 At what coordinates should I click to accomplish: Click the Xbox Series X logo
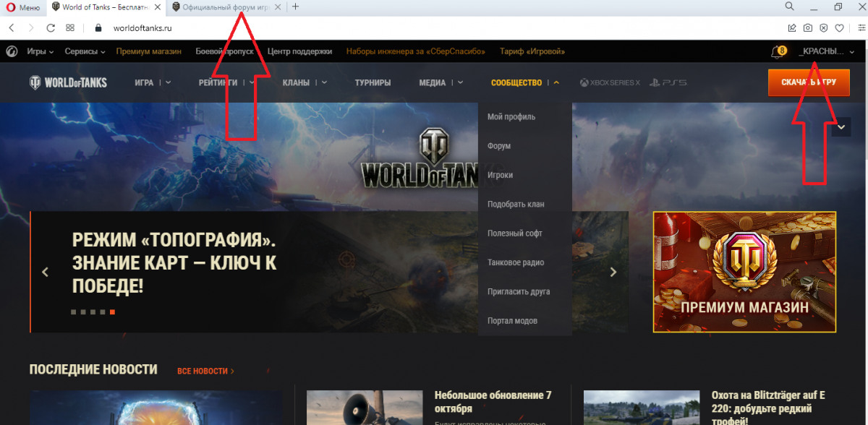(610, 82)
